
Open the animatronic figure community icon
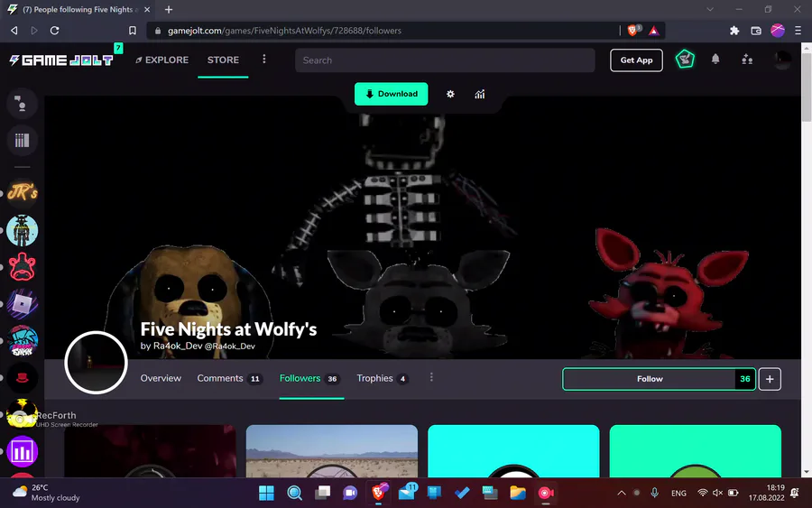22,230
